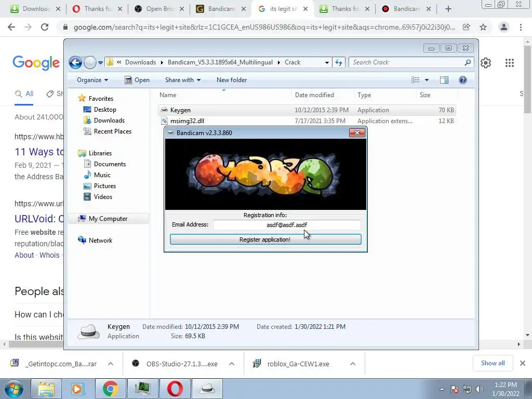Open the address bar previous locations dropdown
The image size is (532, 399).
(327, 62)
